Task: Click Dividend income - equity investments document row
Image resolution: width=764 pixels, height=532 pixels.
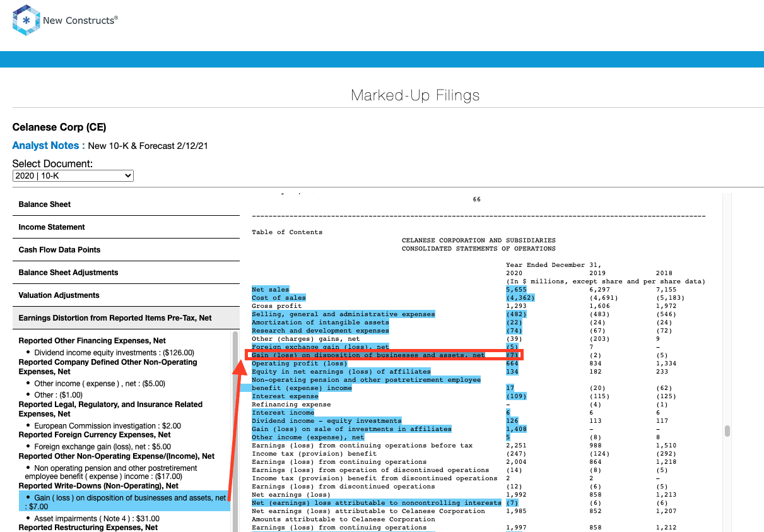Action: pos(327,421)
